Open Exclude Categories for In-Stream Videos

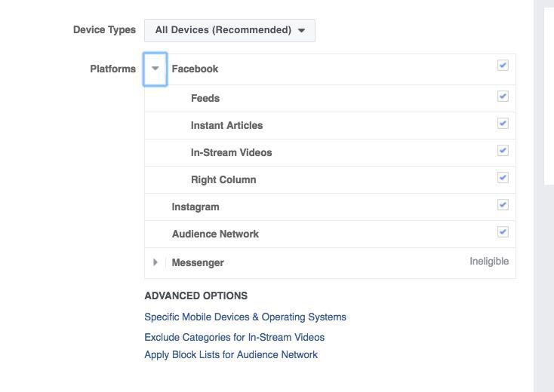click(x=234, y=337)
